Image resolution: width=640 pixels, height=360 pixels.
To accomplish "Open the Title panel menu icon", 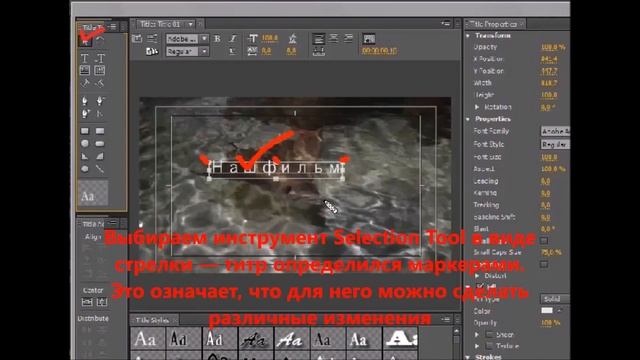I will click(x=446, y=24).
